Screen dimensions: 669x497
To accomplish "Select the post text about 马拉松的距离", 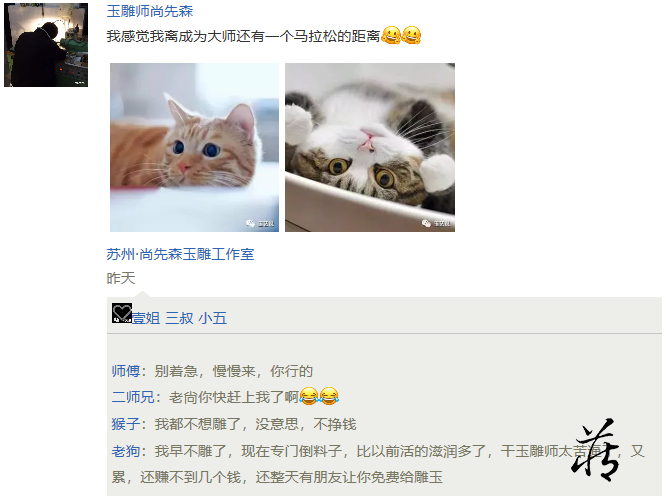I will [243, 36].
